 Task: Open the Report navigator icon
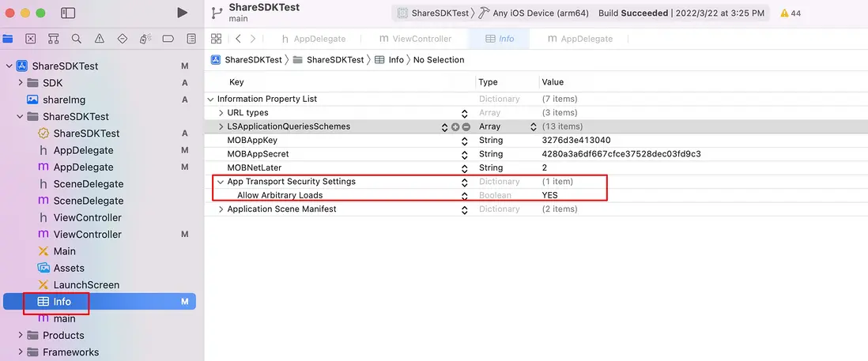(191, 38)
